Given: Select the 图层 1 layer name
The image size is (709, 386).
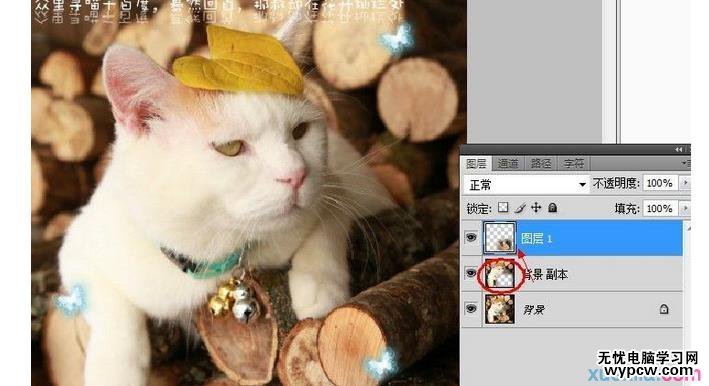Looking at the screenshot, I should coord(537,238).
